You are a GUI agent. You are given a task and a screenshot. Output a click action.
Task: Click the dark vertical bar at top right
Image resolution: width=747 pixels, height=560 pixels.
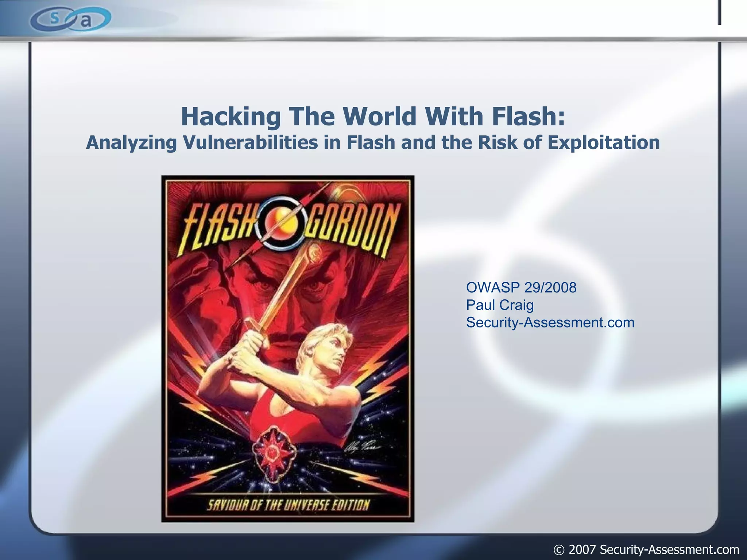720,12
